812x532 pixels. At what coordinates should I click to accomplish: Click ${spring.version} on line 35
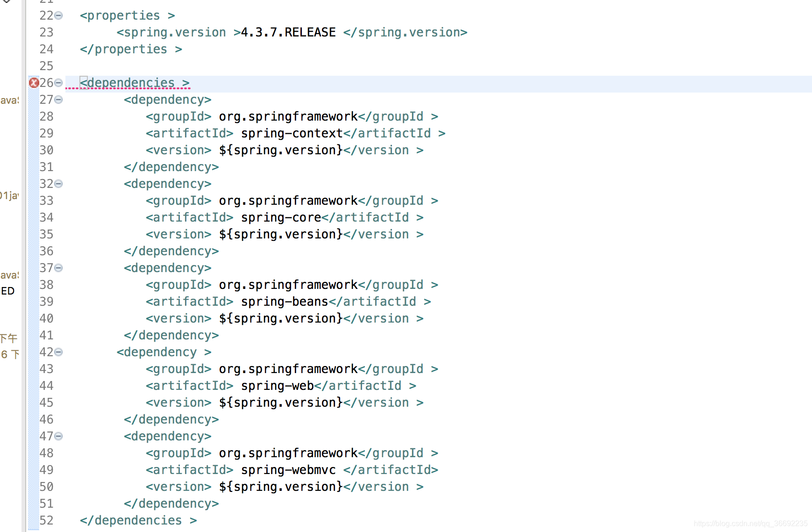click(x=281, y=234)
